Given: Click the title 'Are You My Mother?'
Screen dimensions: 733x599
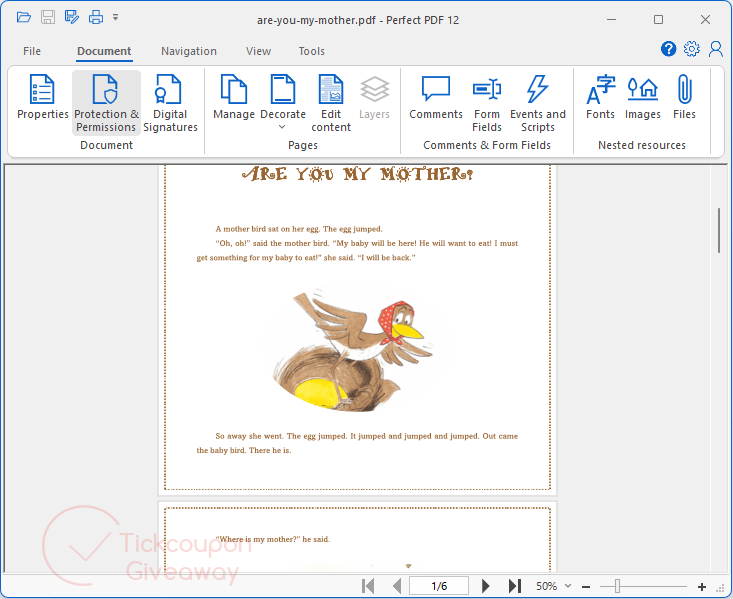Looking at the screenshot, I should [358, 174].
